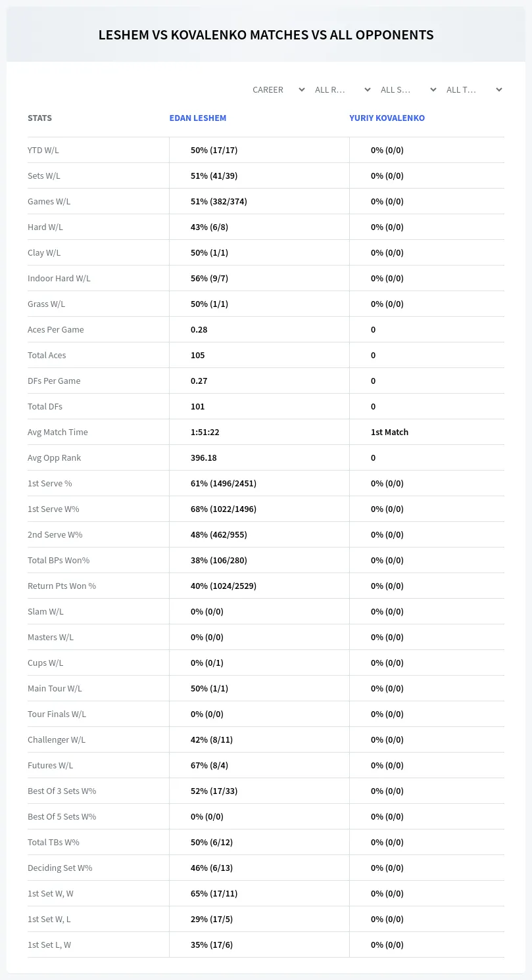
Task: Click the chevron arrow of the last filter
Action: (499, 89)
